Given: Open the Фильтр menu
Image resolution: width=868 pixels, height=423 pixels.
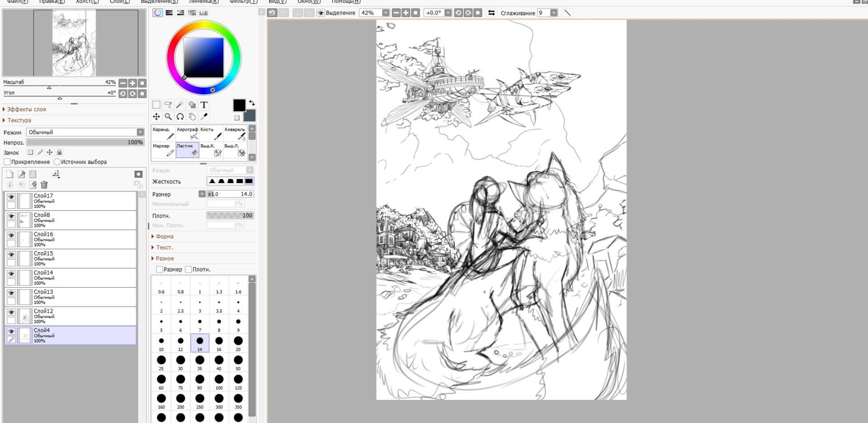Looking at the screenshot, I should tap(243, 2).
